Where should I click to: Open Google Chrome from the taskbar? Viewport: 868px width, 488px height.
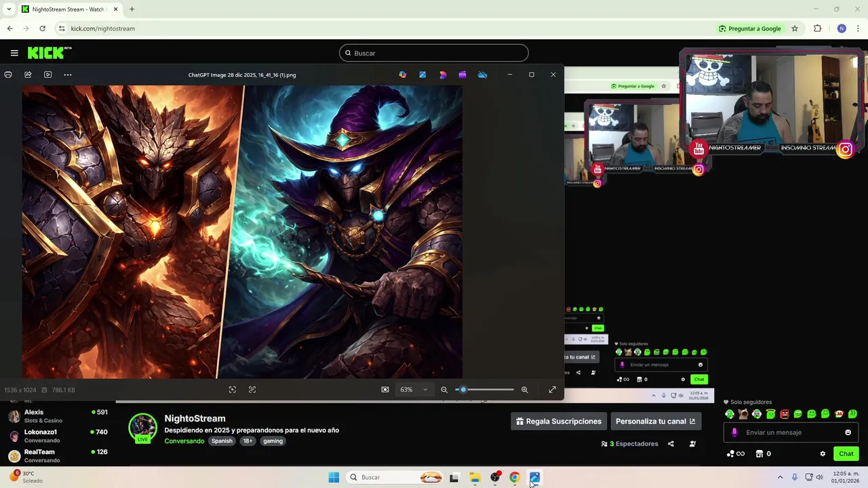point(515,477)
